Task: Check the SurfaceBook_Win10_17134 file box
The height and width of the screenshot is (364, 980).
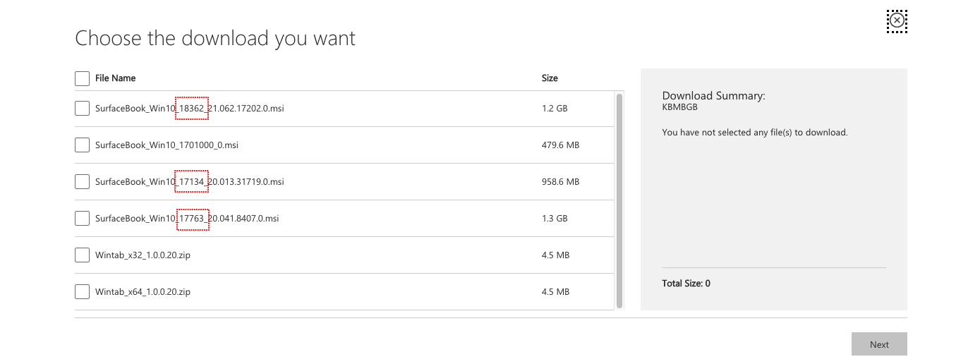Action: coord(82,182)
